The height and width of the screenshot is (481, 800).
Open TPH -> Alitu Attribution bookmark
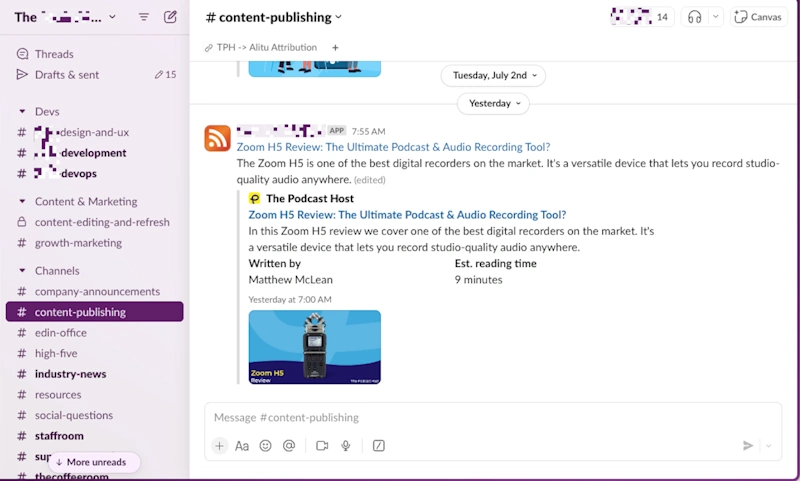261,47
